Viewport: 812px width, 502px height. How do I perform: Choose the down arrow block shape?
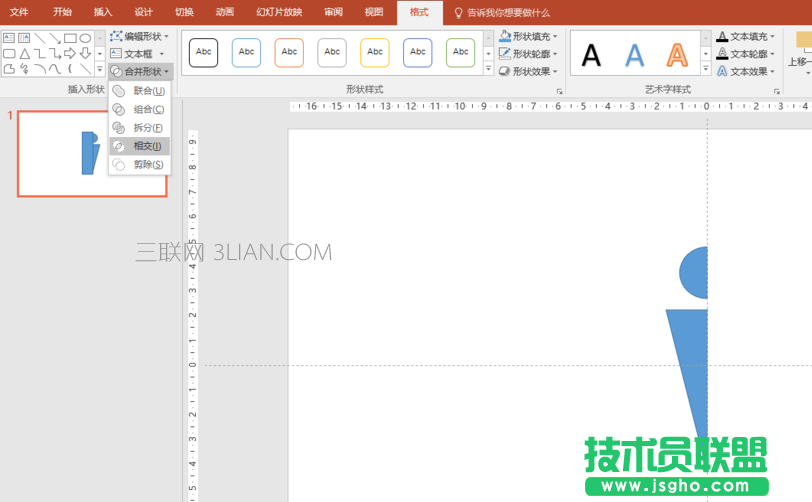[x=85, y=53]
